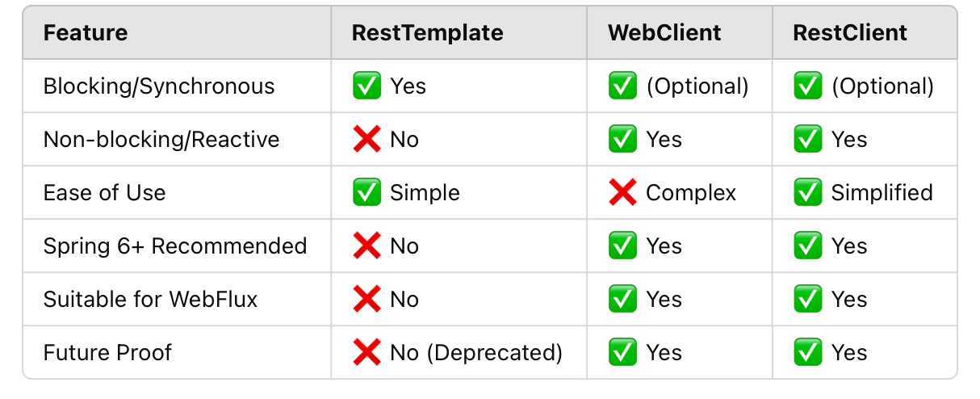
Task: Click WebClient green check beside (Optional)
Action: click(622, 86)
